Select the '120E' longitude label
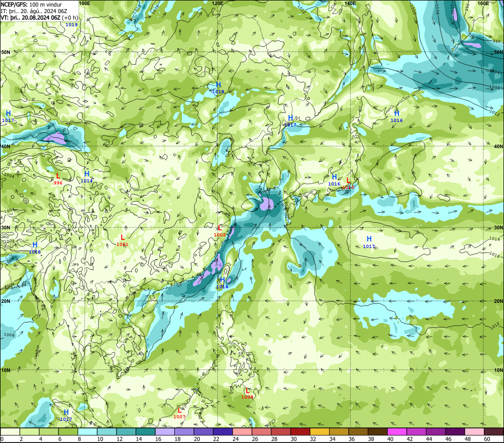This screenshot has width=504, height=443. coord(218,3)
